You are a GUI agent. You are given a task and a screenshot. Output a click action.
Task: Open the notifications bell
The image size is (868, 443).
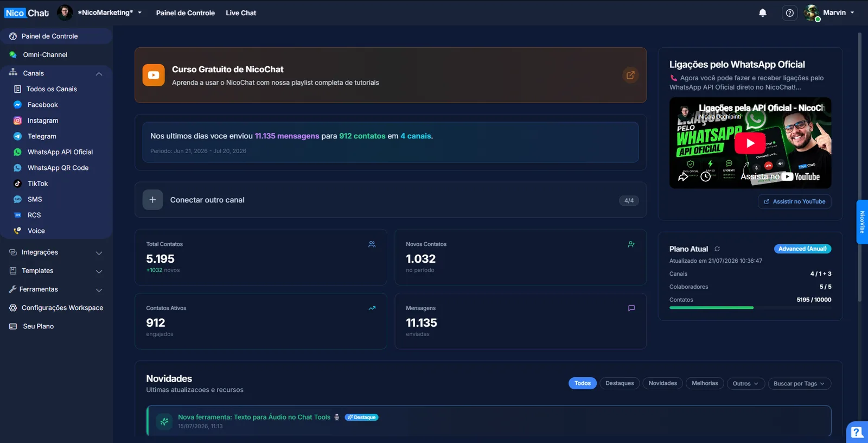(763, 13)
